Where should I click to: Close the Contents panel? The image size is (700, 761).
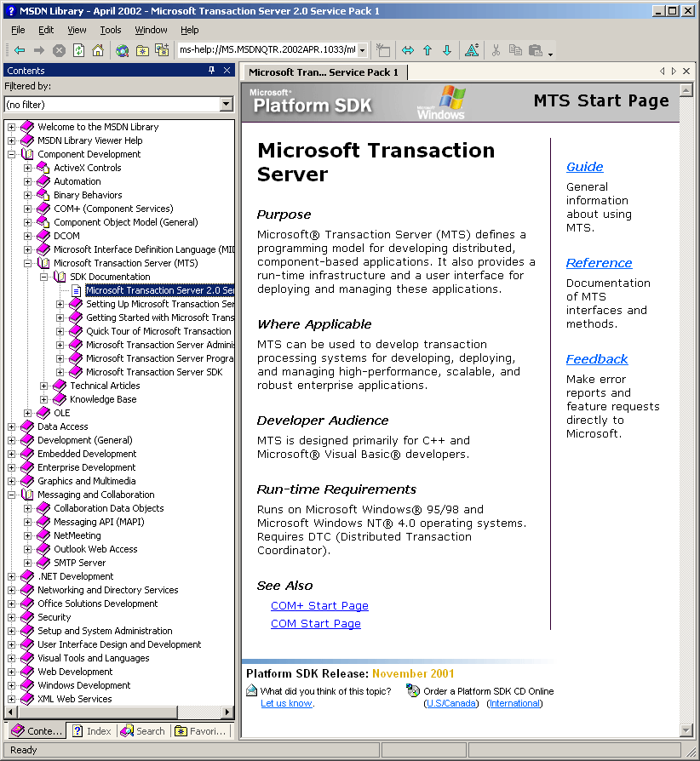[227, 71]
